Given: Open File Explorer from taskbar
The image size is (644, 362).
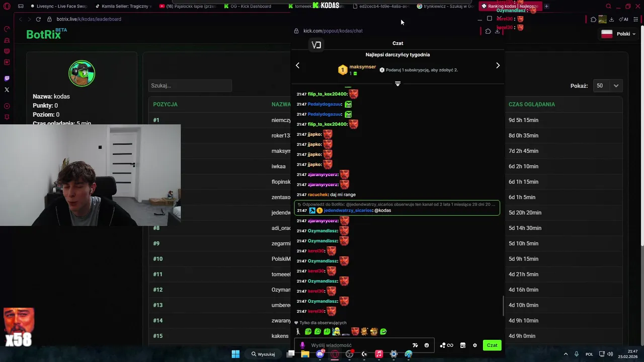Looking at the screenshot, I should (305, 354).
